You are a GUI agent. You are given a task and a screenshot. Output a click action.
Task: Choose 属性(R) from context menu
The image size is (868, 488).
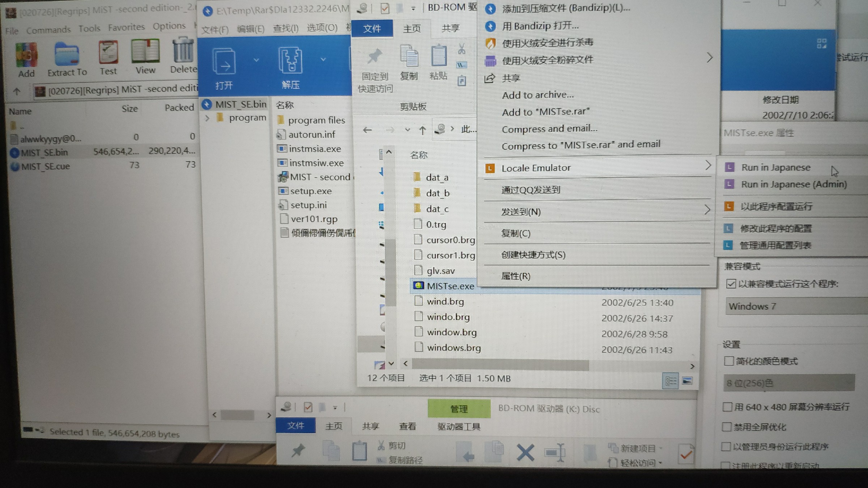(x=515, y=276)
